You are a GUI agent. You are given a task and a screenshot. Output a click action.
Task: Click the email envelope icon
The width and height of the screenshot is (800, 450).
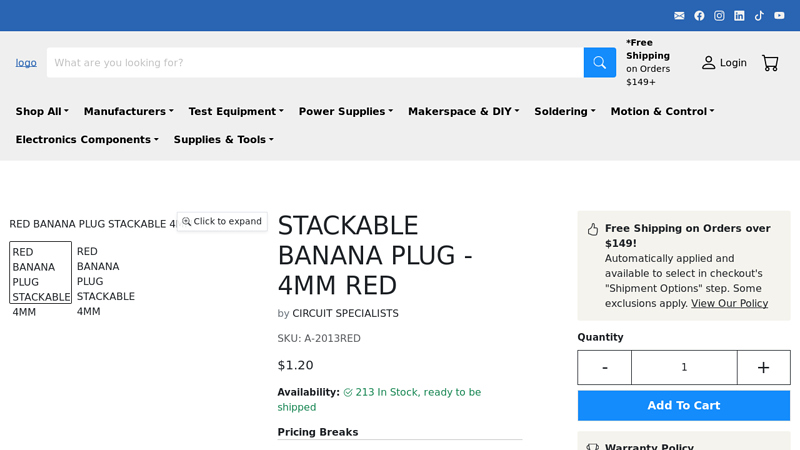coord(679,16)
